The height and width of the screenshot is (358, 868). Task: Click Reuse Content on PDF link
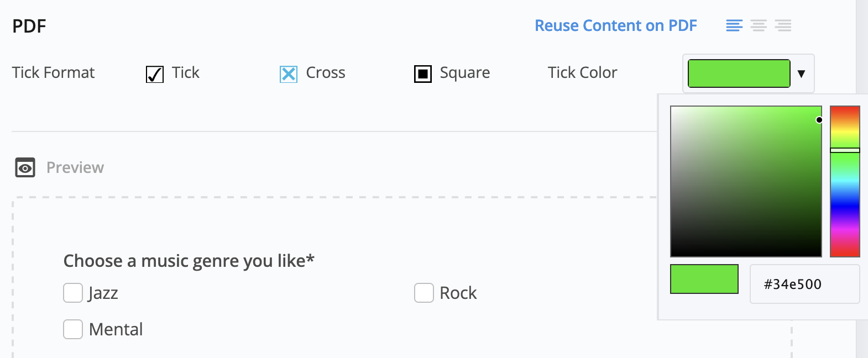point(615,25)
